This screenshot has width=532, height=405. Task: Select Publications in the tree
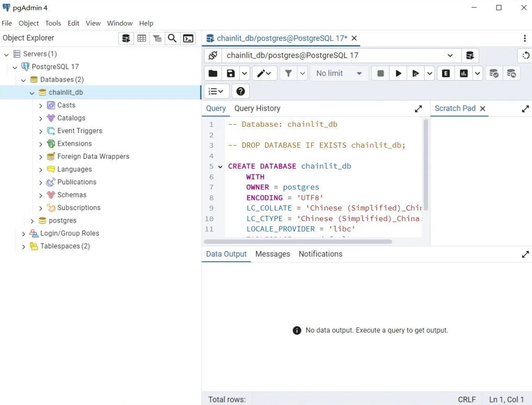[x=76, y=182]
